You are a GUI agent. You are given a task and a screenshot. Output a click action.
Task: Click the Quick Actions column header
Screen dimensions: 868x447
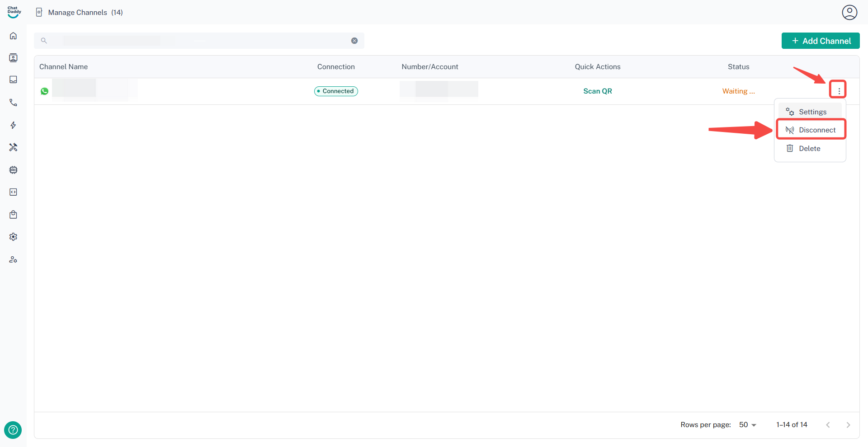(x=598, y=67)
